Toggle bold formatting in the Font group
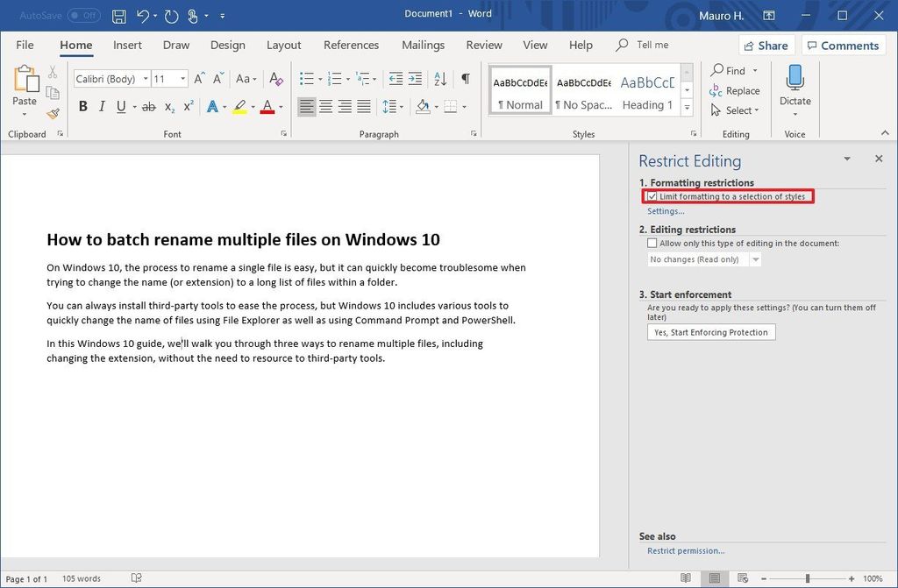The height and width of the screenshot is (588, 898). [x=83, y=106]
